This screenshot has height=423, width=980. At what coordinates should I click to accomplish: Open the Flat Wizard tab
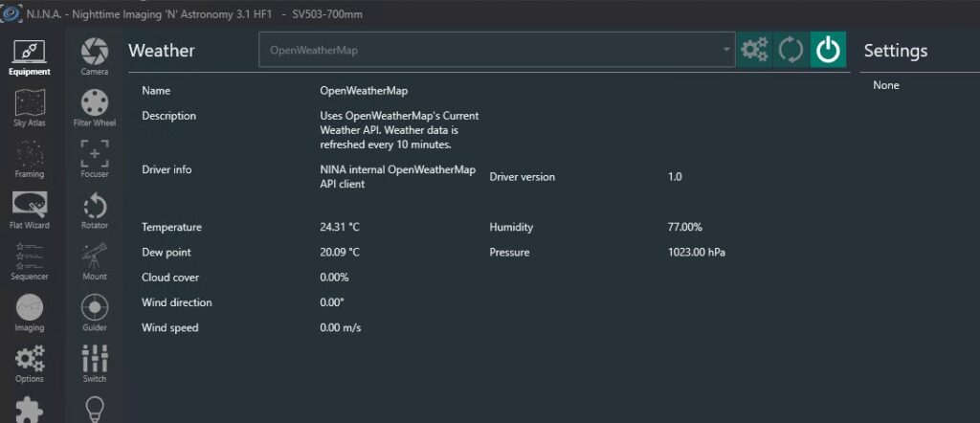31,210
